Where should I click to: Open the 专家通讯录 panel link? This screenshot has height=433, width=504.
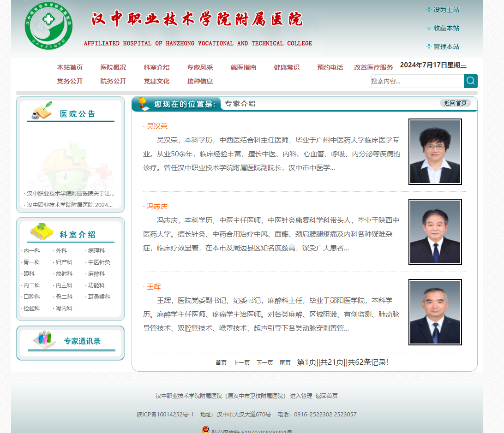[x=82, y=341]
